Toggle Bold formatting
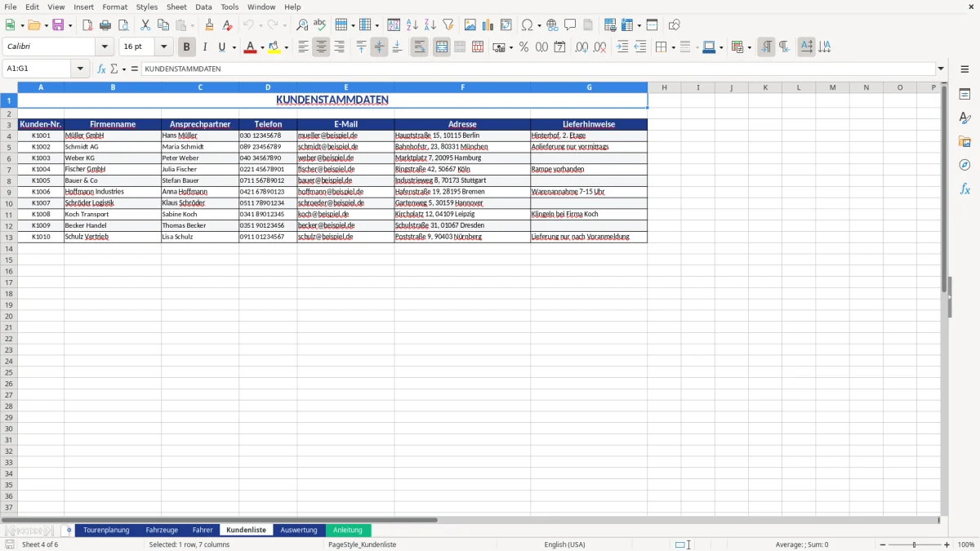Viewport: 980px width, 551px height. [186, 47]
